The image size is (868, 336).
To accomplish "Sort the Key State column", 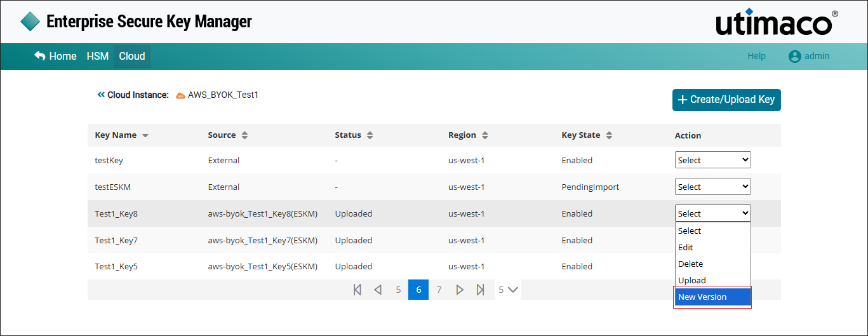I will click(609, 135).
